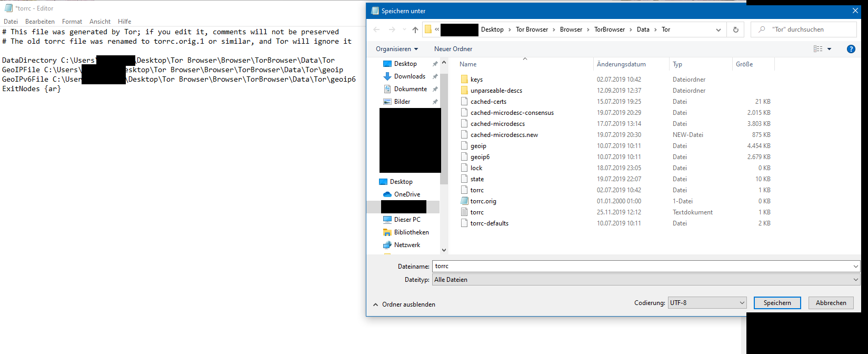This screenshot has width=868, height=354.
Task: Change the folder view layout icon
Action: 818,49
